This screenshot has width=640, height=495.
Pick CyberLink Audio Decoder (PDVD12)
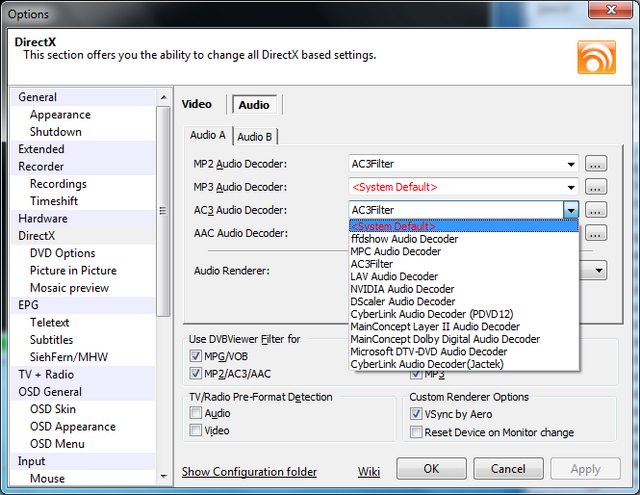click(464, 314)
